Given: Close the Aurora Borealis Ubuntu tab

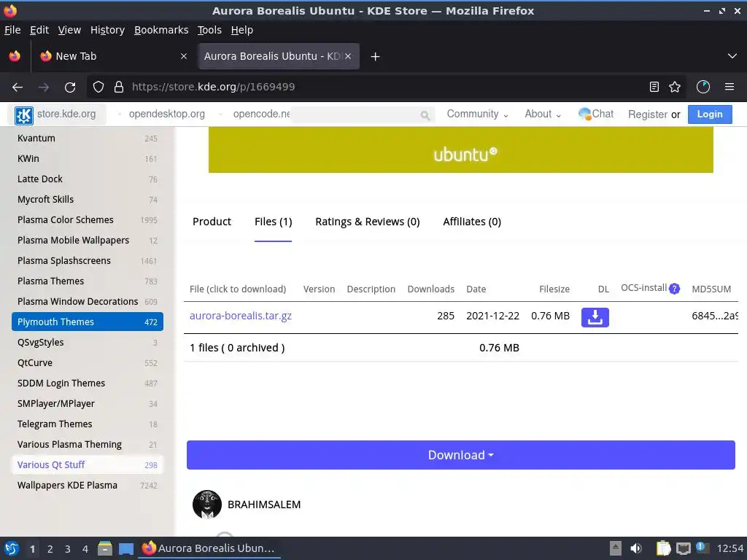Looking at the screenshot, I should pyautogui.click(x=348, y=56).
